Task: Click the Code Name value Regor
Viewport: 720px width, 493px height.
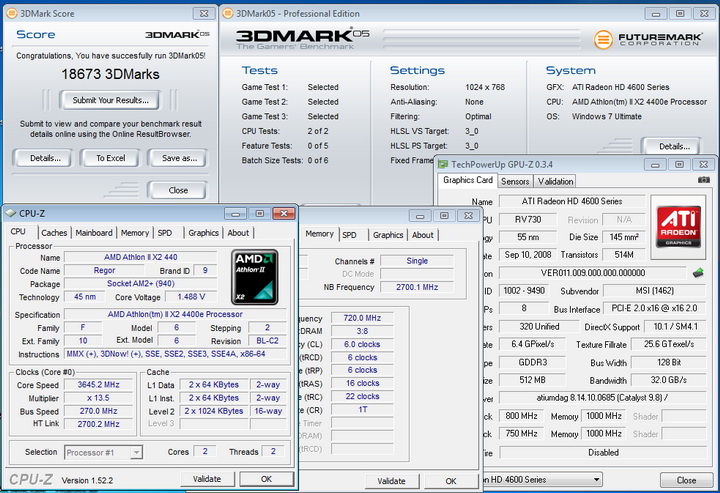Action: pyautogui.click(x=105, y=270)
